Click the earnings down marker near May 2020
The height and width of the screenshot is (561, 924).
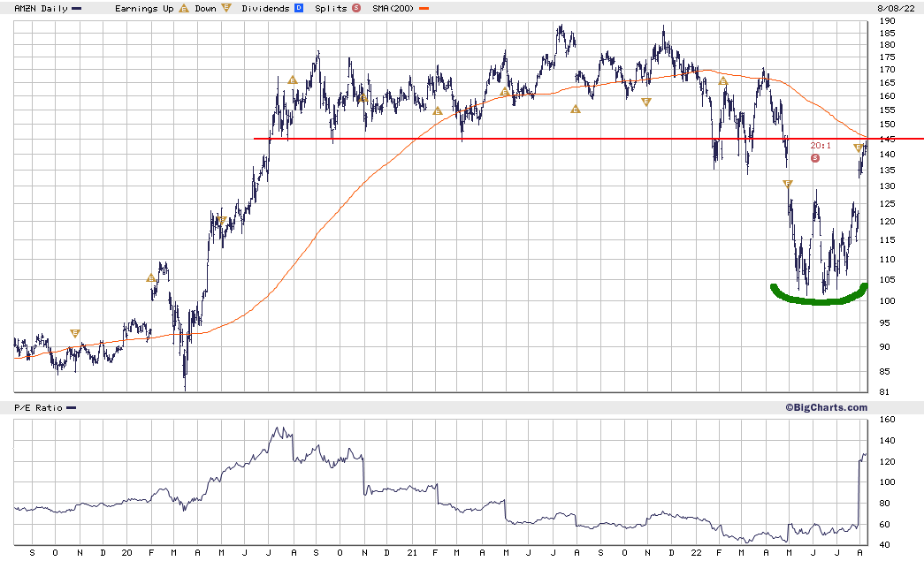click(x=222, y=221)
